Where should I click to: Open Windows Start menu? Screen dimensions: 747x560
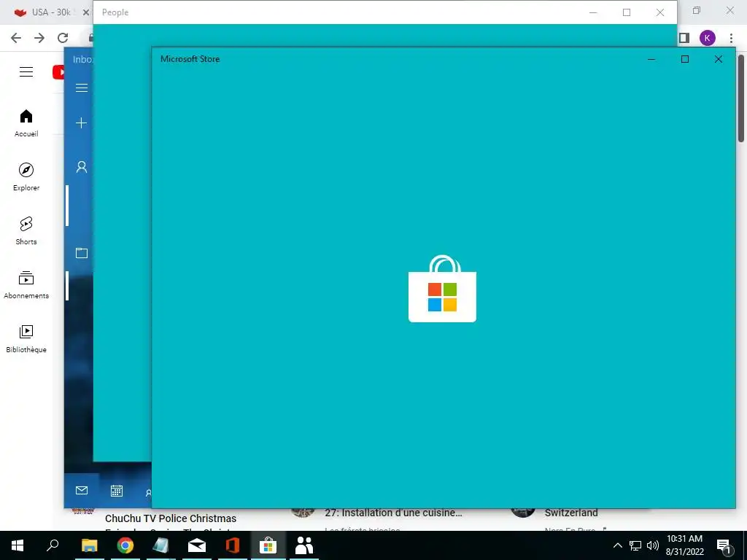18,545
